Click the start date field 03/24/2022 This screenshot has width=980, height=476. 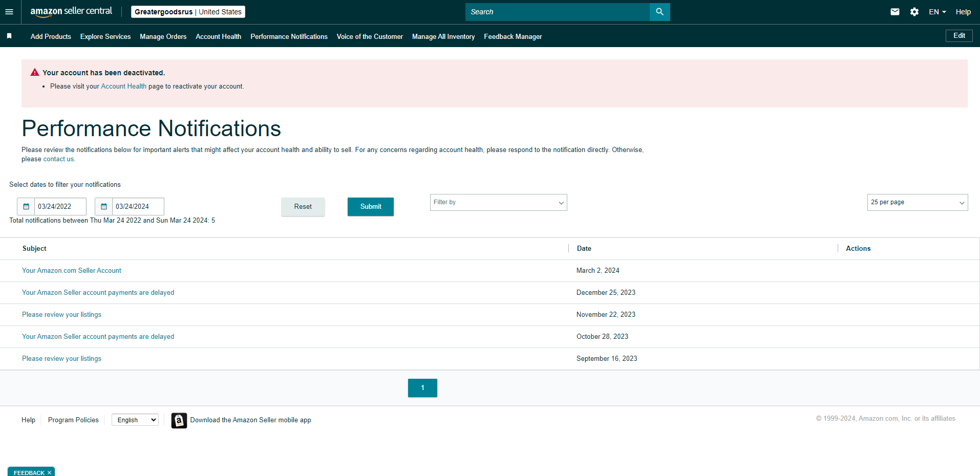click(x=60, y=207)
